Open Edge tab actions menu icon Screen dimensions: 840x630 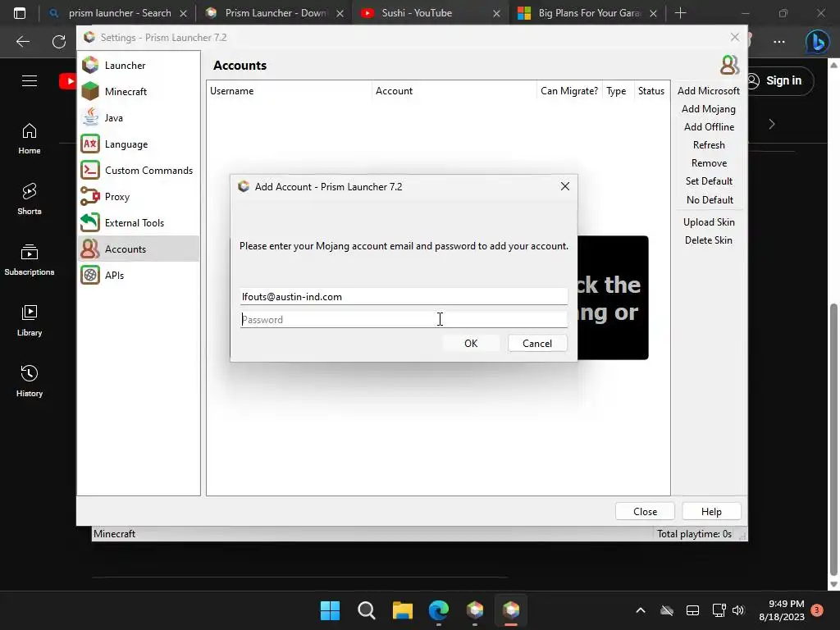coord(20,13)
